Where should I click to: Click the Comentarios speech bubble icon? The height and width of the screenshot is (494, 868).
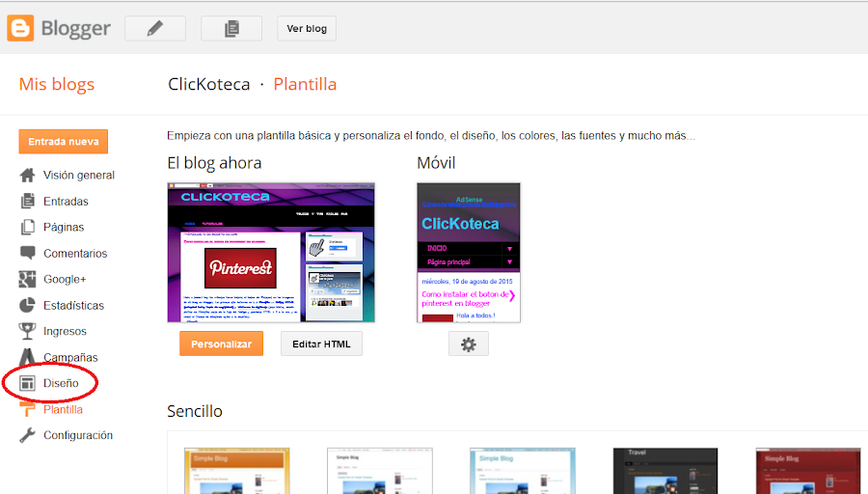click(x=27, y=253)
